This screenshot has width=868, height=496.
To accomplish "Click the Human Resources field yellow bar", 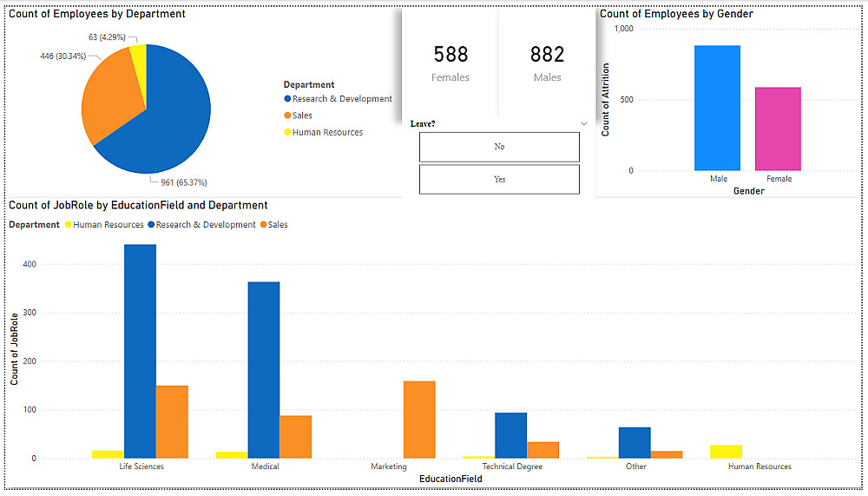I will point(727,452).
